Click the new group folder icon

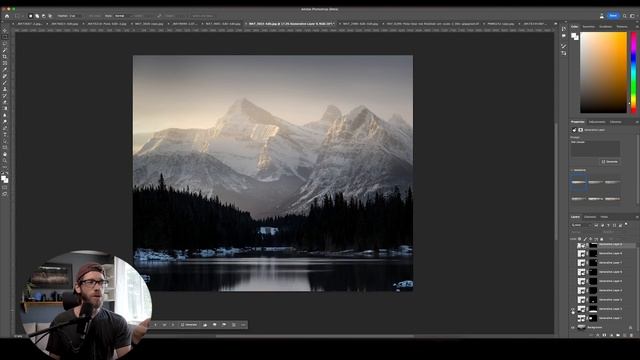618,335
